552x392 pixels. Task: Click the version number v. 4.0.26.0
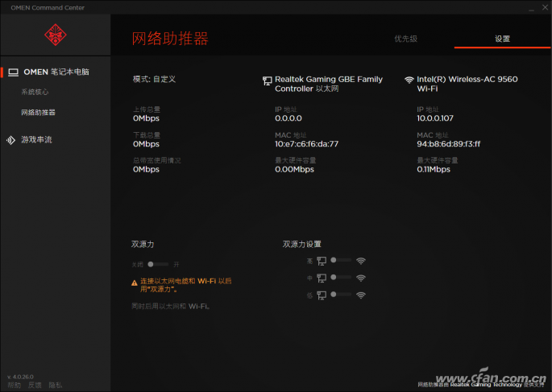click(20, 377)
